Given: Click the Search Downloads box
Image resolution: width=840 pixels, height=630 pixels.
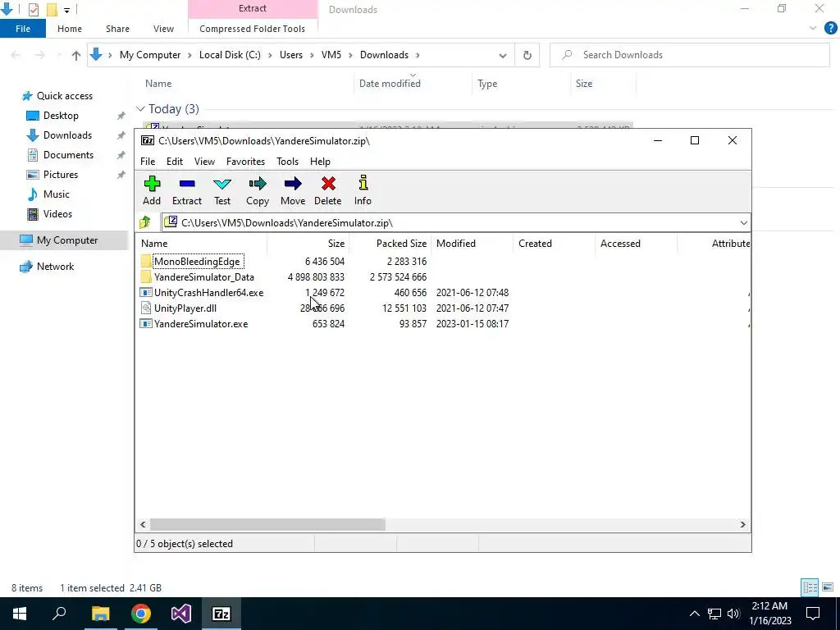Looking at the screenshot, I should pyautogui.click(x=689, y=55).
